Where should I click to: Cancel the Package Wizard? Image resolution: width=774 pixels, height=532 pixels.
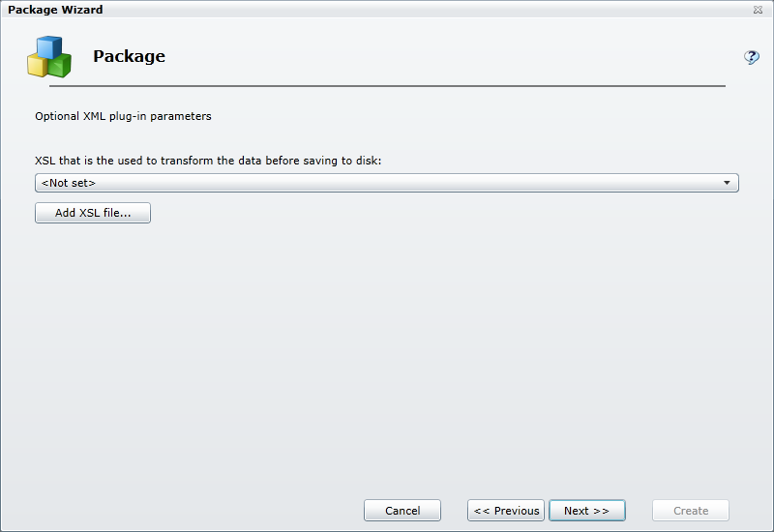(402, 511)
